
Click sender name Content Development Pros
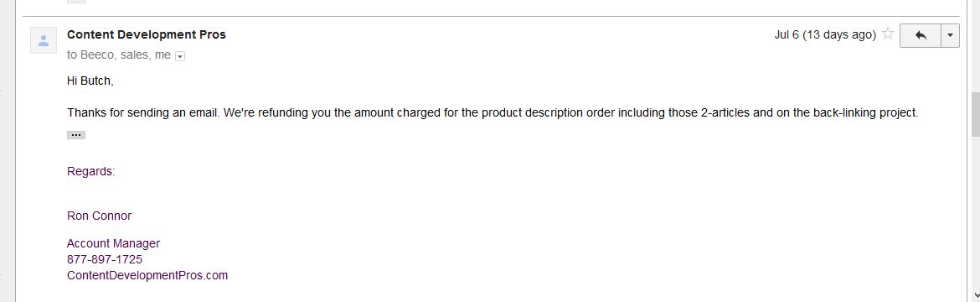point(147,34)
